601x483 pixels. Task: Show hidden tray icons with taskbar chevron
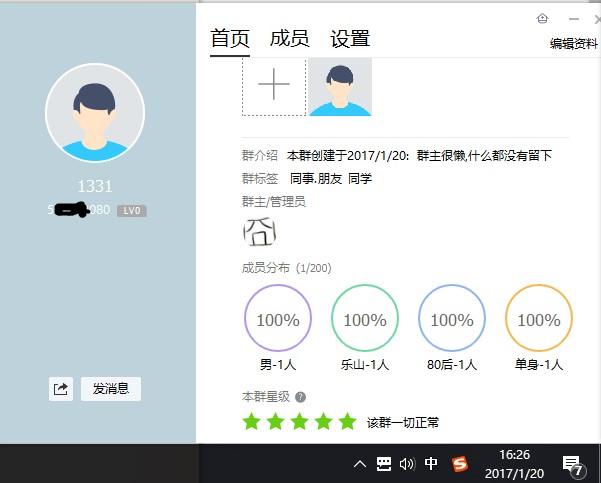[360, 464]
